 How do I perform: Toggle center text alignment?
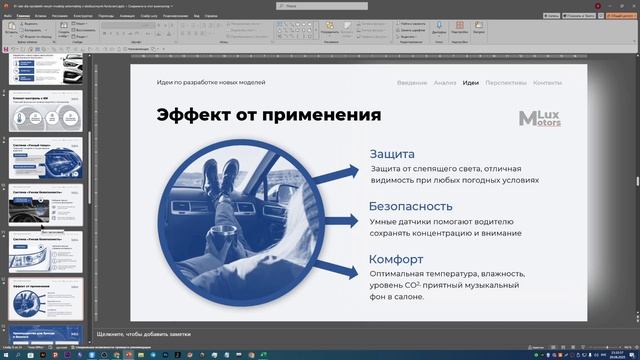(x=190, y=34)
